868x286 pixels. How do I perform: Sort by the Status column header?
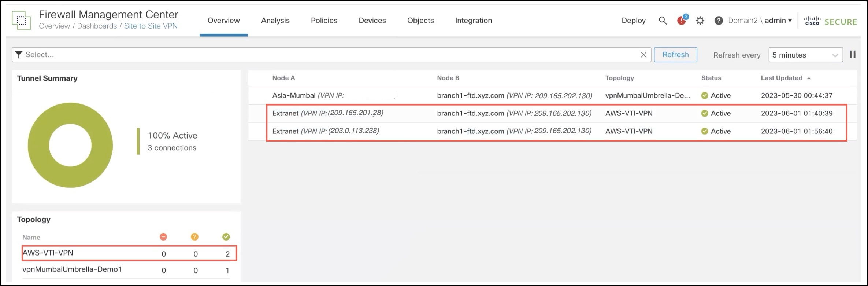(x=711, y=78)
